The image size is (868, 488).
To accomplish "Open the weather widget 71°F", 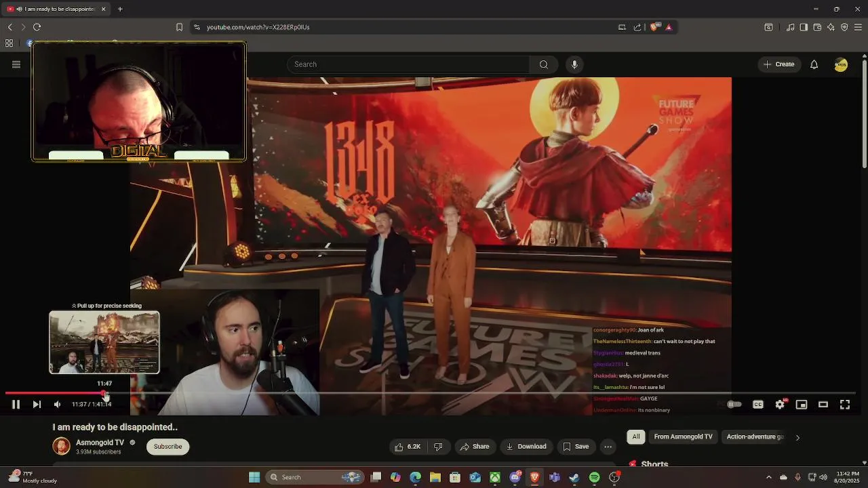I will (33, 477).
